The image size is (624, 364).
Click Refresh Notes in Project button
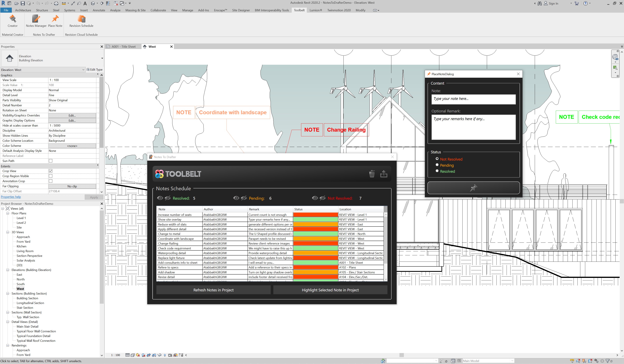[213, 290]
